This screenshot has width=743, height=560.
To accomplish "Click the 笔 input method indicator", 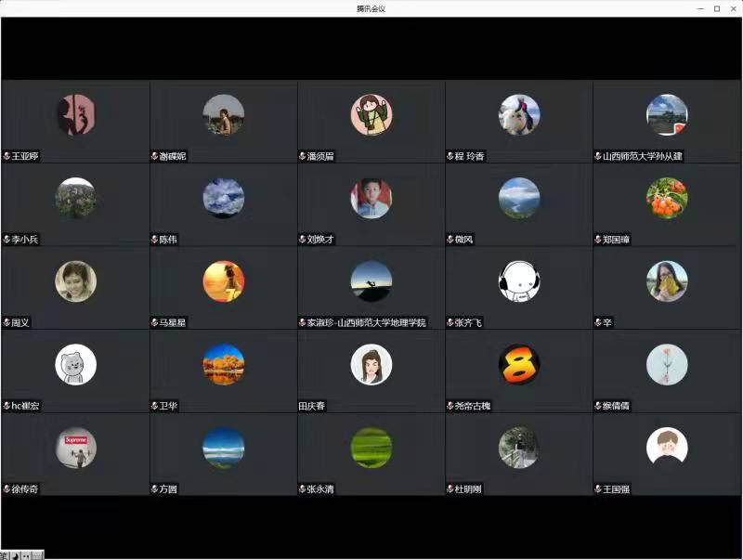I will pos(5,555).
